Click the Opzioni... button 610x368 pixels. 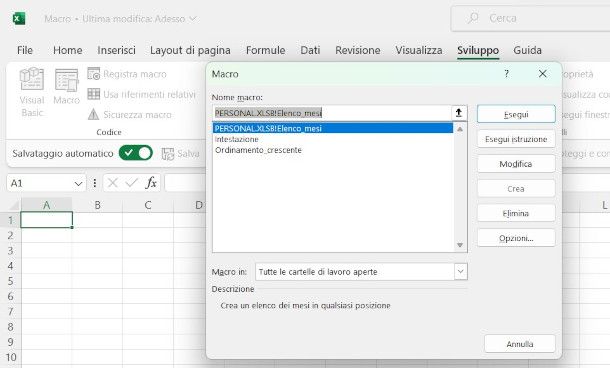516,238
